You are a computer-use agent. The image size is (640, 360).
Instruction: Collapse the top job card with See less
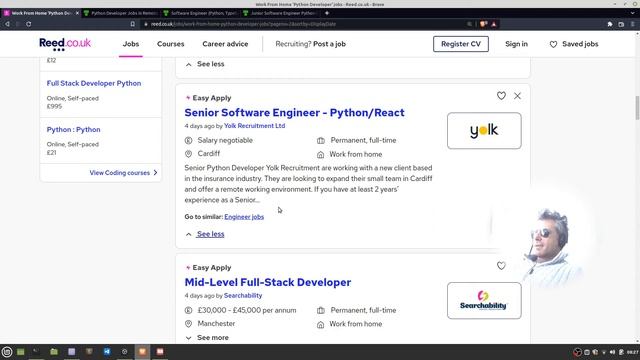(x=205, y=64)
